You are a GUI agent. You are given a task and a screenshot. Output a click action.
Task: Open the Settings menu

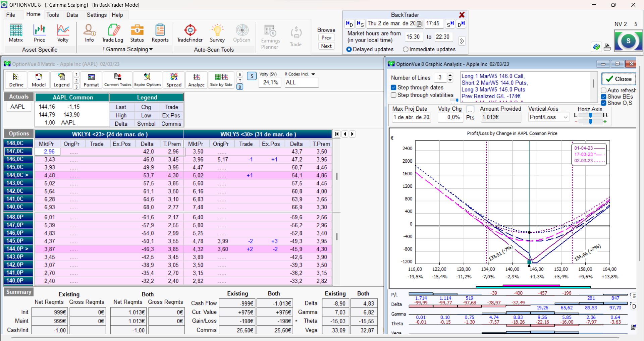click(97, 15)
